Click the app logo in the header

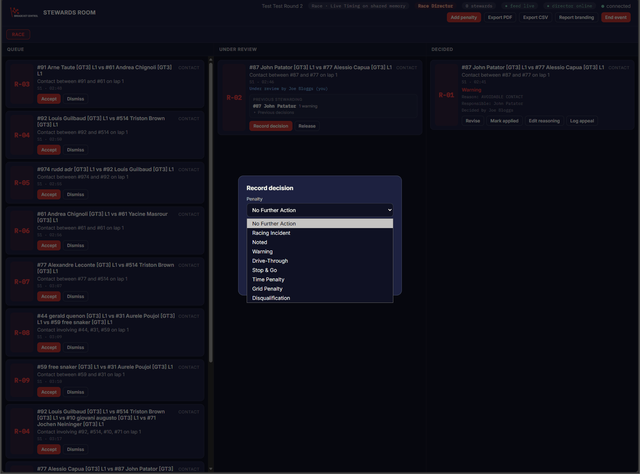point(23,12)
